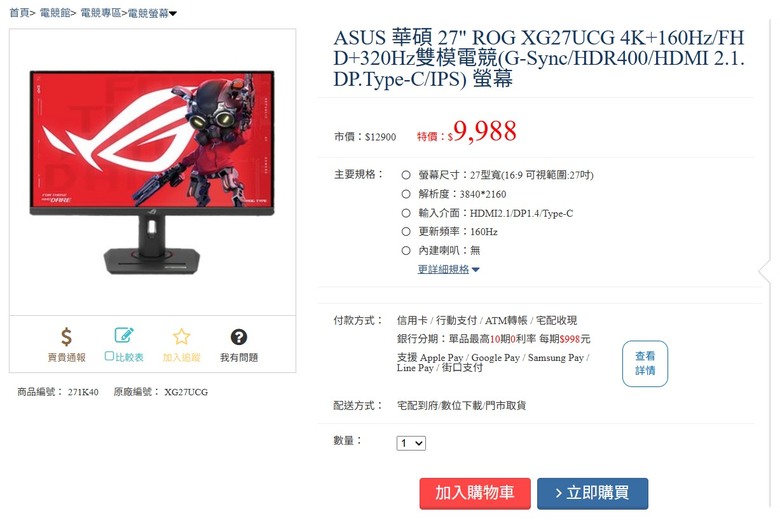Select the 解析度 spec radio circle
The width and height of the screenshot is (780, 523).
(x=406, y=194)
